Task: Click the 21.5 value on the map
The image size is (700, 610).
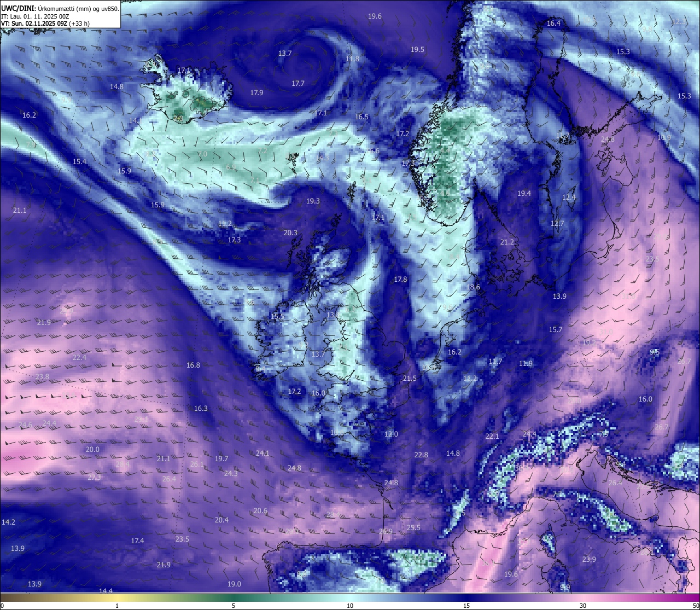Action: coord(410,378)
